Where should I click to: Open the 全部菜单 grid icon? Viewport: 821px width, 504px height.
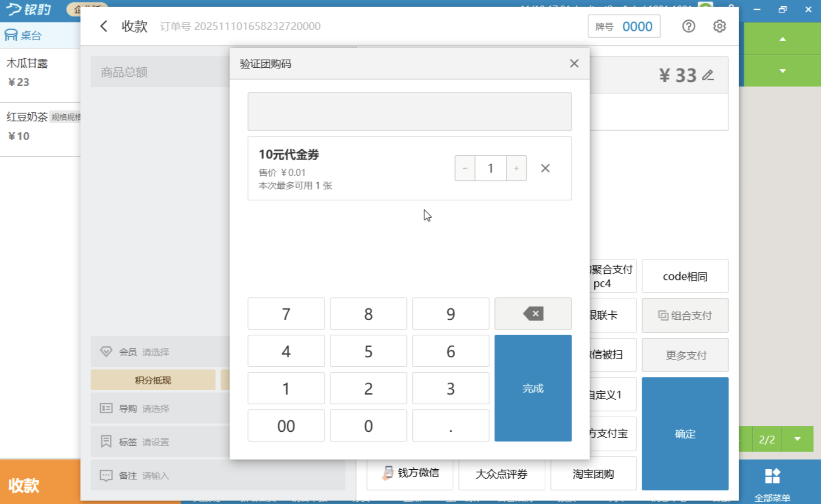point(772,477)
